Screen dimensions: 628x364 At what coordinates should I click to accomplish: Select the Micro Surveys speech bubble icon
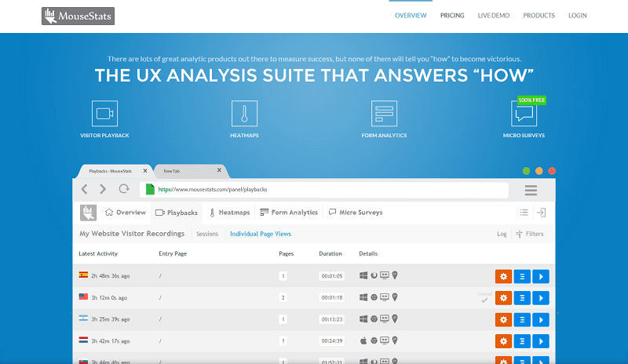coord(524,114)
